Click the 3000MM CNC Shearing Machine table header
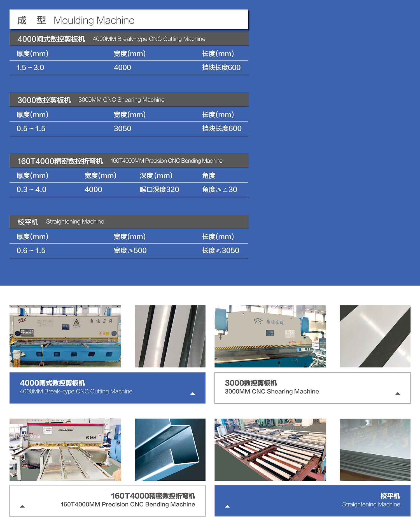Viewport: 420px width, 526px height. (x=129, y=100)
